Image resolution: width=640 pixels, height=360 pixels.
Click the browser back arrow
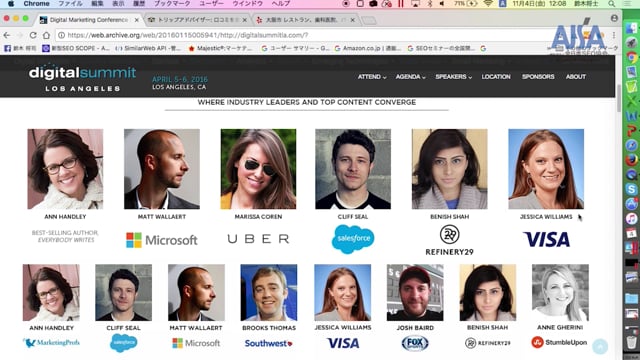tap(7, 35)
